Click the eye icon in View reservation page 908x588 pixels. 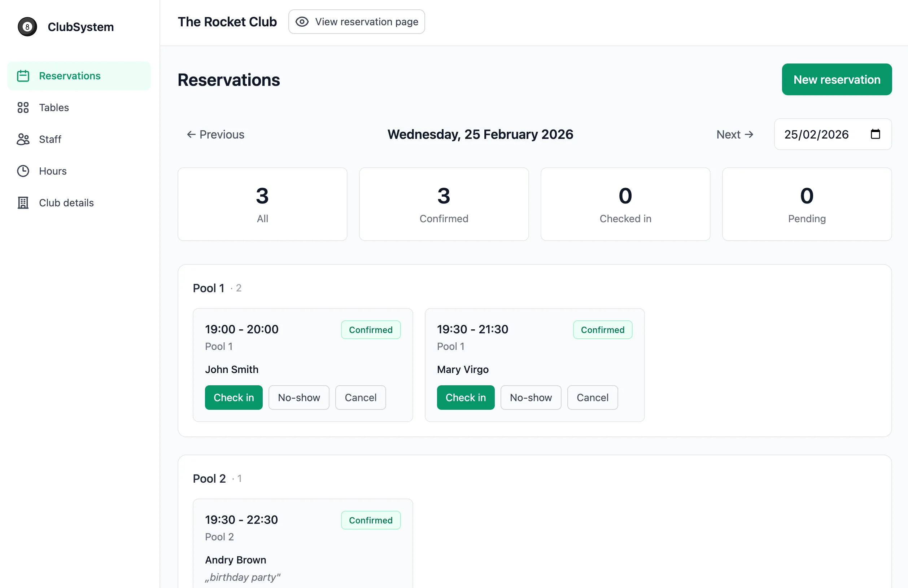pyautogui.click(x=302, y=22)
